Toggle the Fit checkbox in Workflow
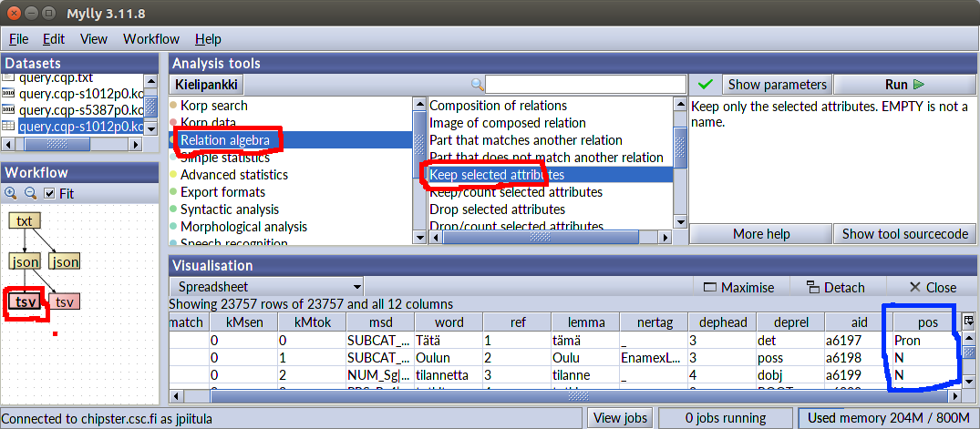 50,193
